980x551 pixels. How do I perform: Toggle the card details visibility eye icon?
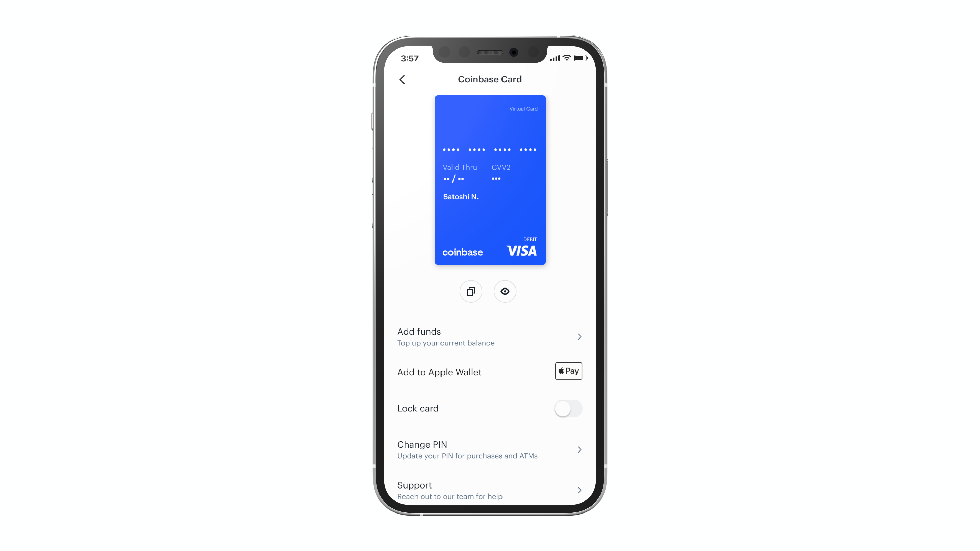click(505, 291)
